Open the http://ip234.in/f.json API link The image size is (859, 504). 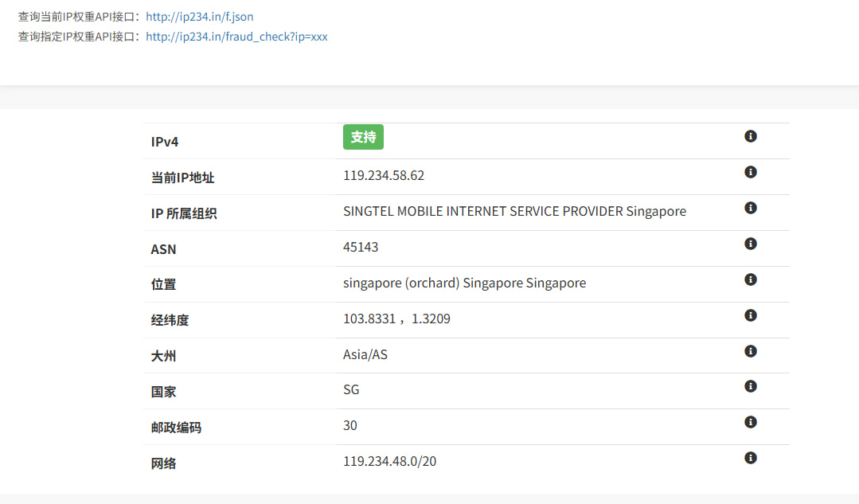click(x=200, y=16)
